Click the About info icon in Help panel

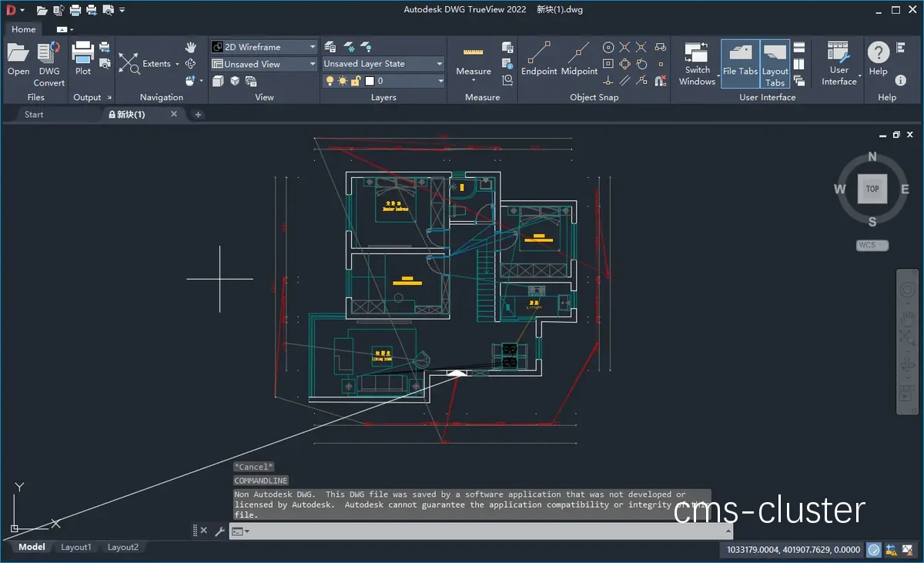[901, 80]
